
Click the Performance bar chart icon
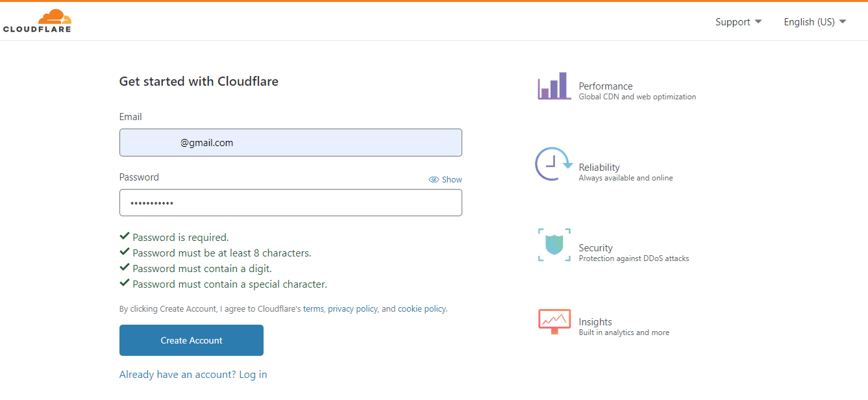point(553,86)
